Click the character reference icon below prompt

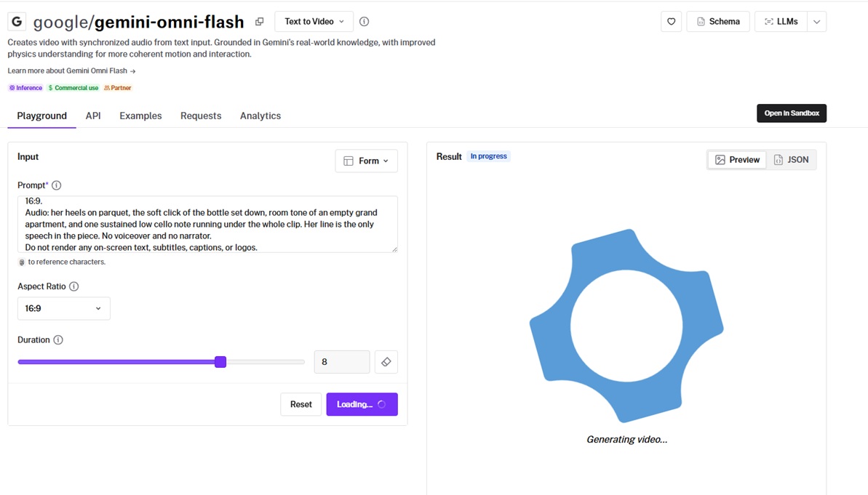coord(22,262)
